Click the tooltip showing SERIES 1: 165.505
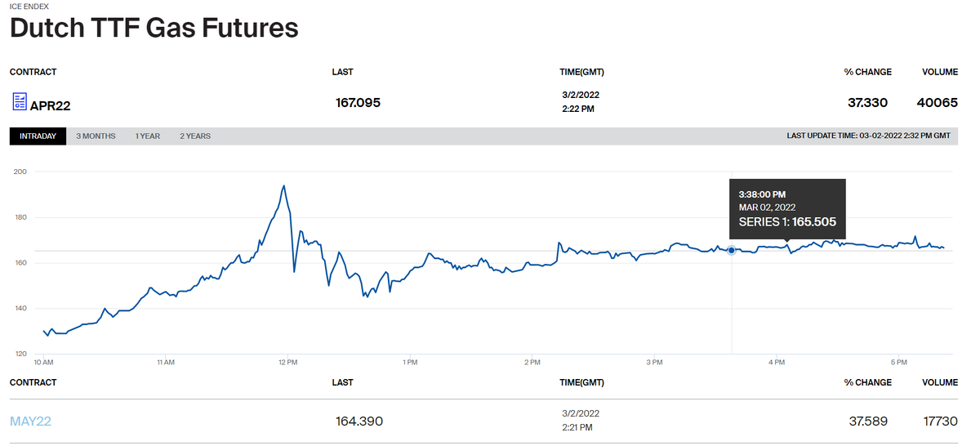980x446 pixels. pyautogui.click(x=787, y=207)
